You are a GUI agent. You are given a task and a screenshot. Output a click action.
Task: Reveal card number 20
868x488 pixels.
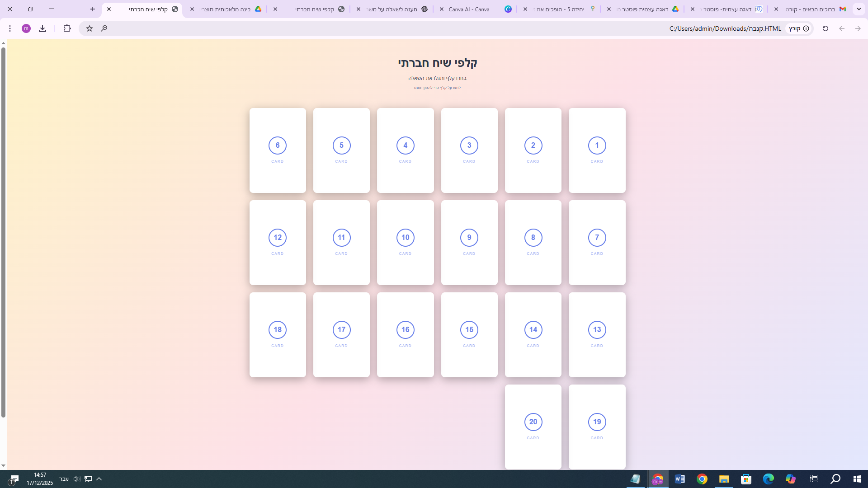tap(533, 427)
